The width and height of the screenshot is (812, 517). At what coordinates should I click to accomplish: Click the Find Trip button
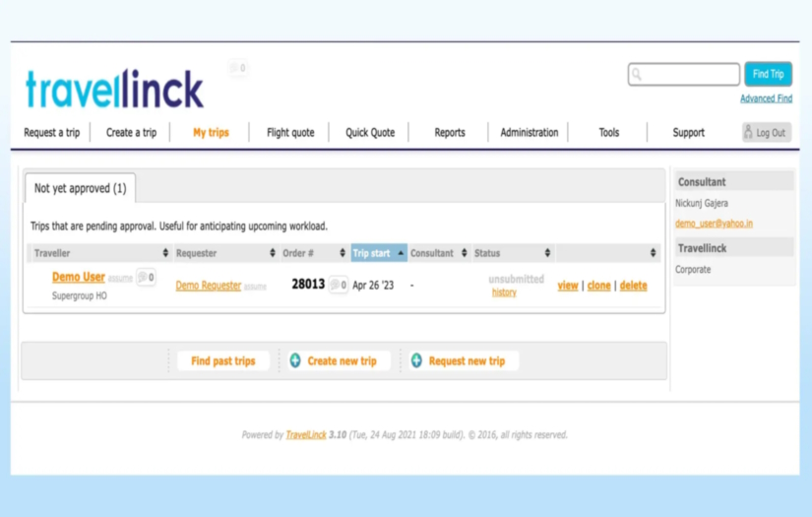click(x=768, y=74)
